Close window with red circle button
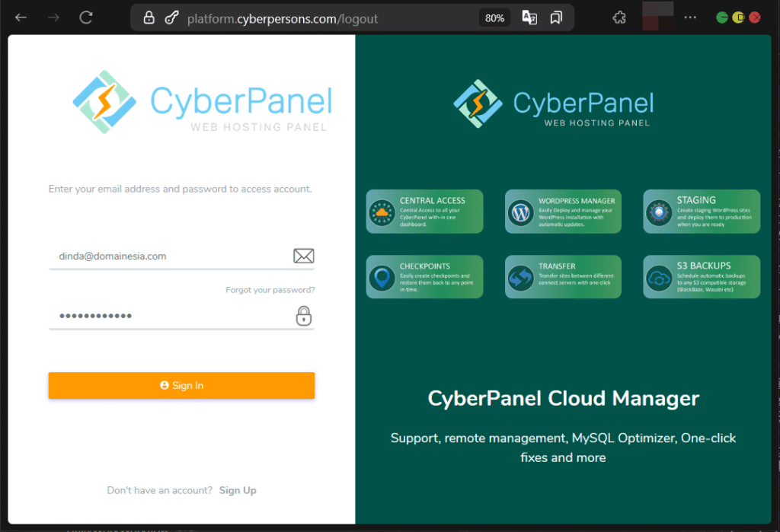The width and height of the screenshot is (780, 532). pyautogui.click(x=755, y=18)
